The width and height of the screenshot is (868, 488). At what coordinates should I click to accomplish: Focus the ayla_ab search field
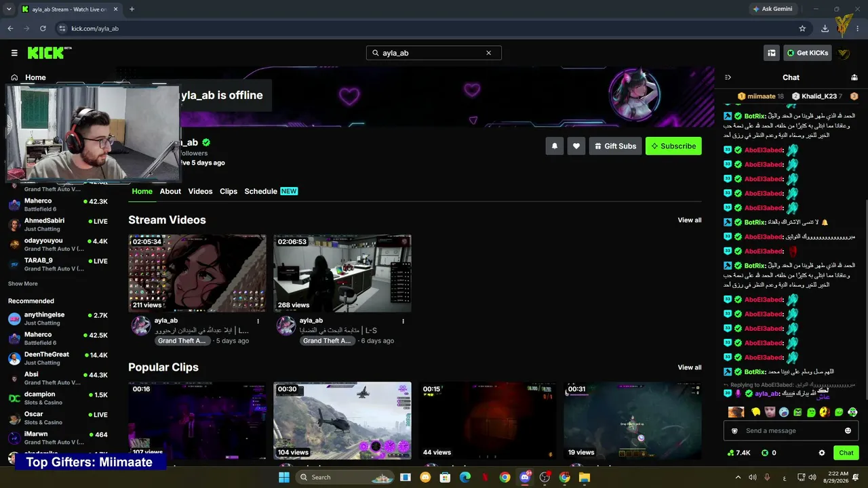coord(433,53)
